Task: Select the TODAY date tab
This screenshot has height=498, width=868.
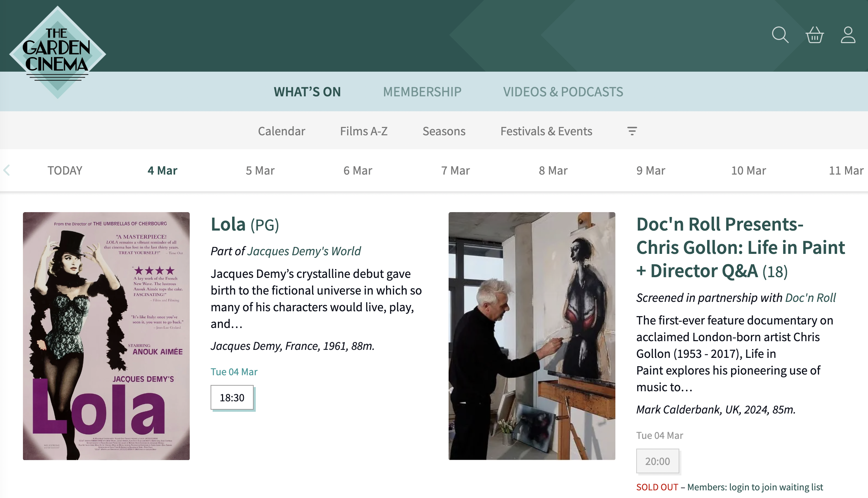Action: pyautogui.click(x=65, y=170)
